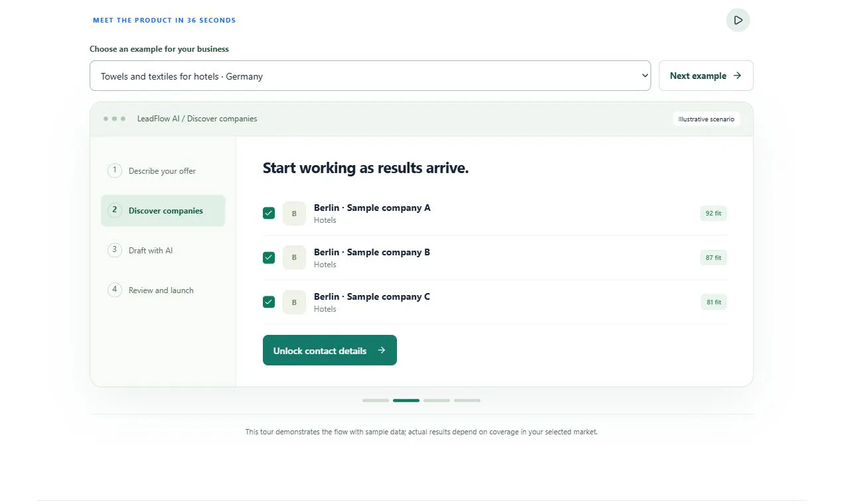Uncheck Berlin Sample company A
Screen dimensions: 843x504
click(269, 213)
